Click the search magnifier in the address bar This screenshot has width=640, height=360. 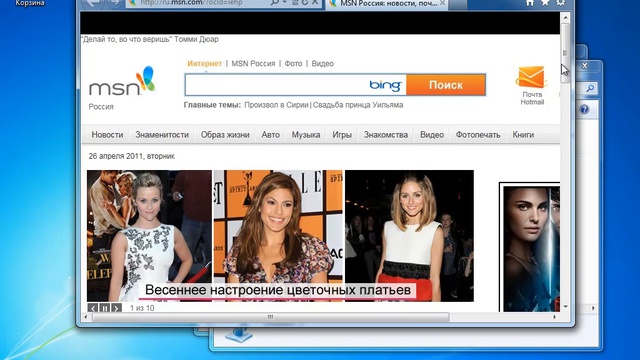coord(275,2)
